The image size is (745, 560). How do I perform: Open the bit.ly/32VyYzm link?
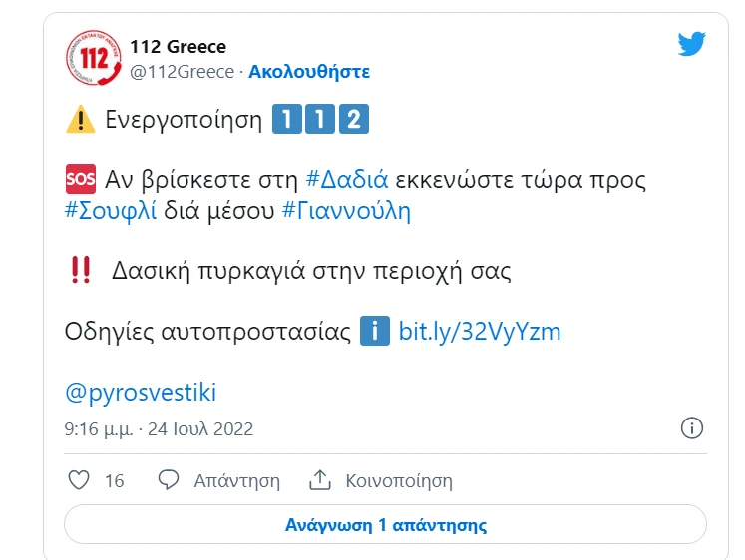coord(480,331)
